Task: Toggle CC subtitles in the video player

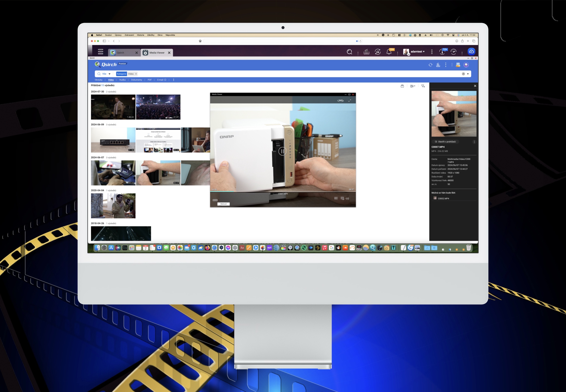Action: click(x=336, y=198)
